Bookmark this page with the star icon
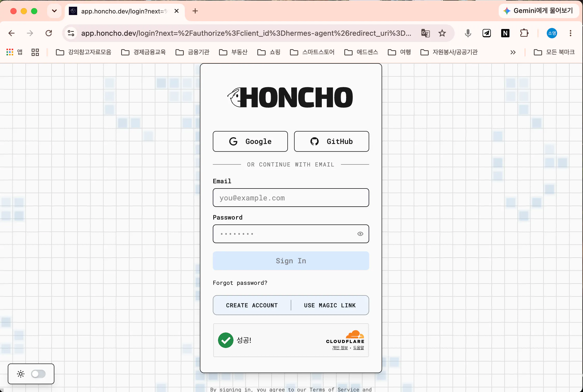The width and height of the screenshot is (583, 392). 442,33
